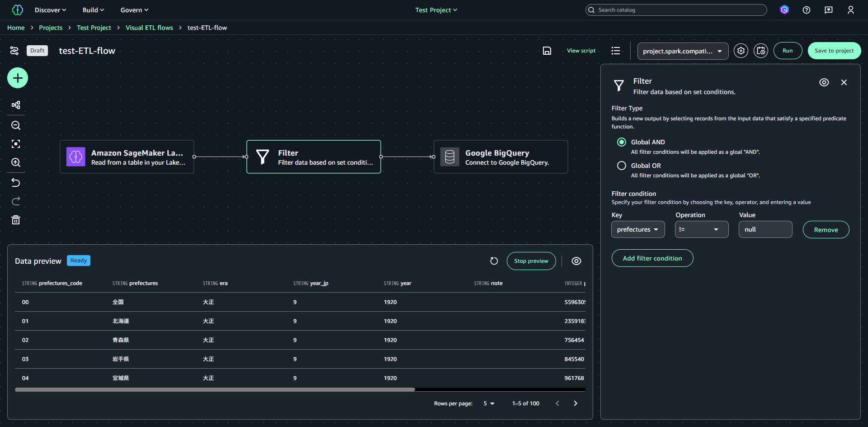This screenshot has height=427, width=868.
Task: Open the Amazon Q assistant icon
Action: (x=784, y=10)
